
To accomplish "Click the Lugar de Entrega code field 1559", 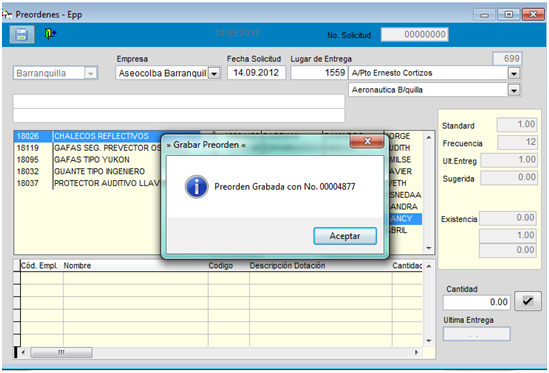I will pyautogui.click(x=319, y=73).
